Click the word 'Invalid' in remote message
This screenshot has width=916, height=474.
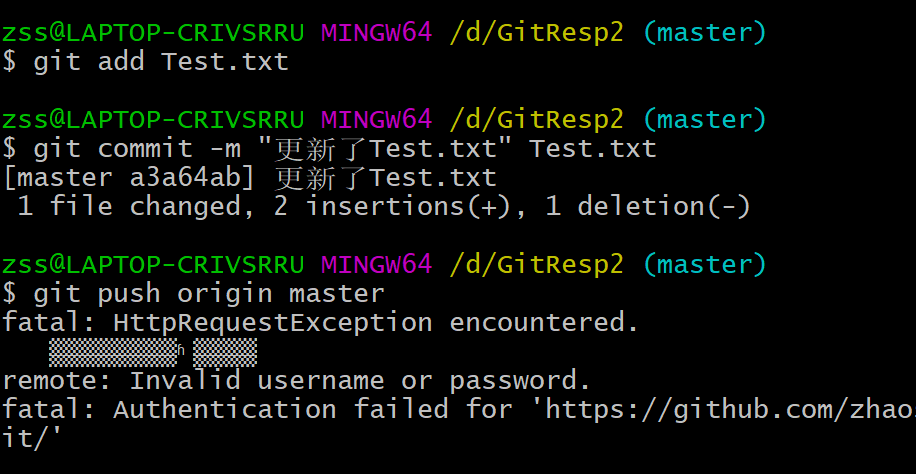click(185, 380)
